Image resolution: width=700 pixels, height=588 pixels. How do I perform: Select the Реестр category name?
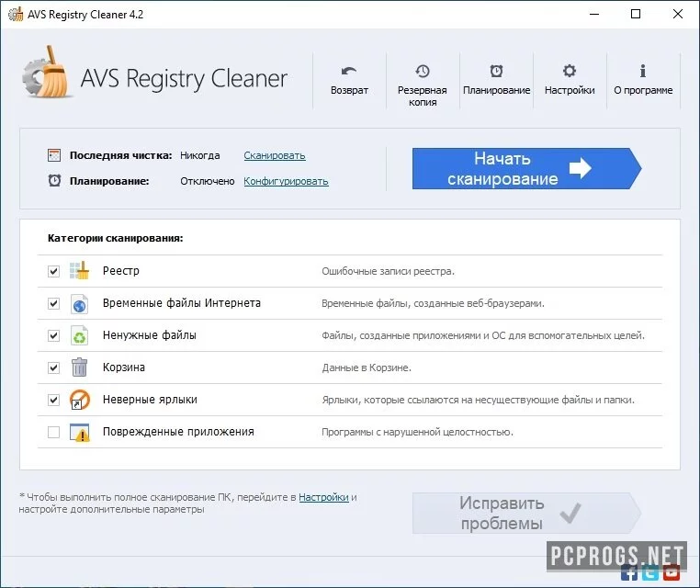(121, 270)
